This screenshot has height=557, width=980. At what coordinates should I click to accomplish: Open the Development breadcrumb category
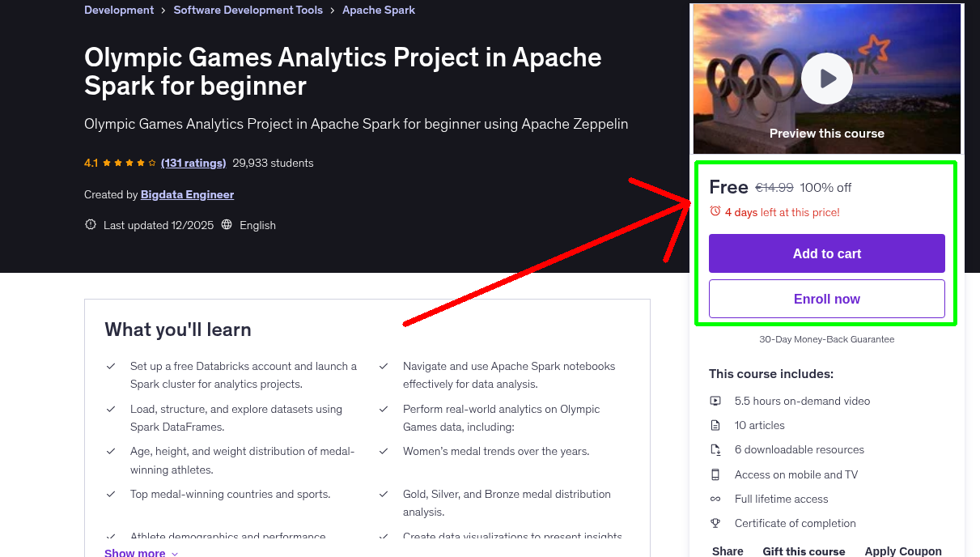pyautogui.click(x=118, y=10)
